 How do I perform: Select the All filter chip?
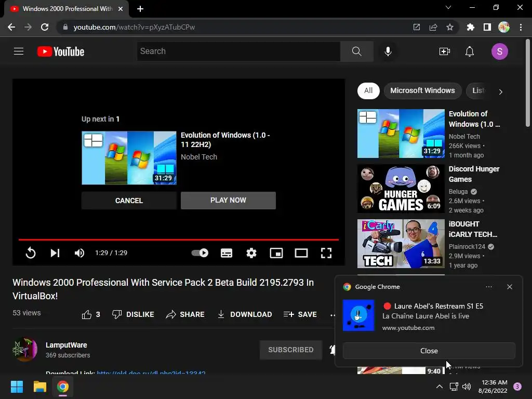coord(368,90)
